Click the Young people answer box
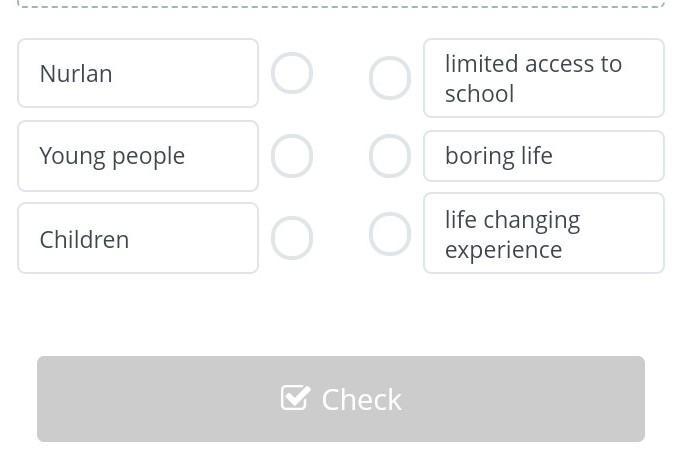682x464 pixels. 138,156
